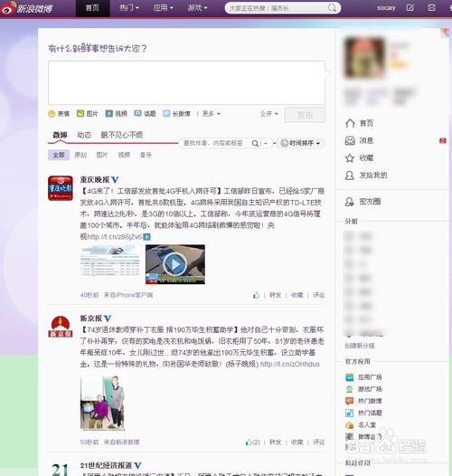Open the t.cn/z86jZv6 short link
The width and height of the screenshot is (452, 476).
pyautogui.click(x=115, y=237)
